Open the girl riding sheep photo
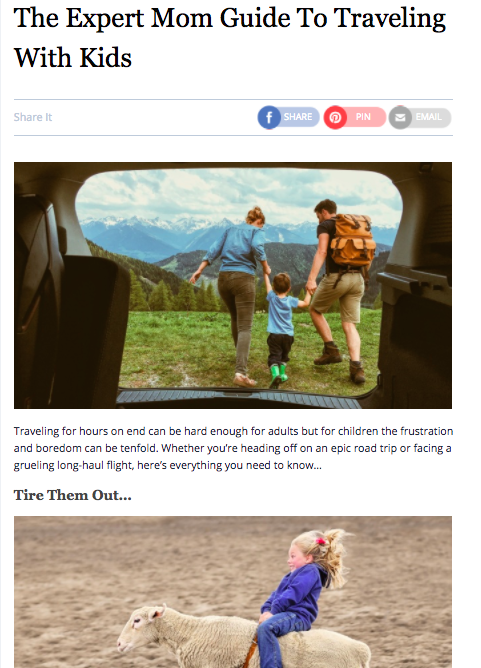481x668 pixels. click(x=233, y=592)
